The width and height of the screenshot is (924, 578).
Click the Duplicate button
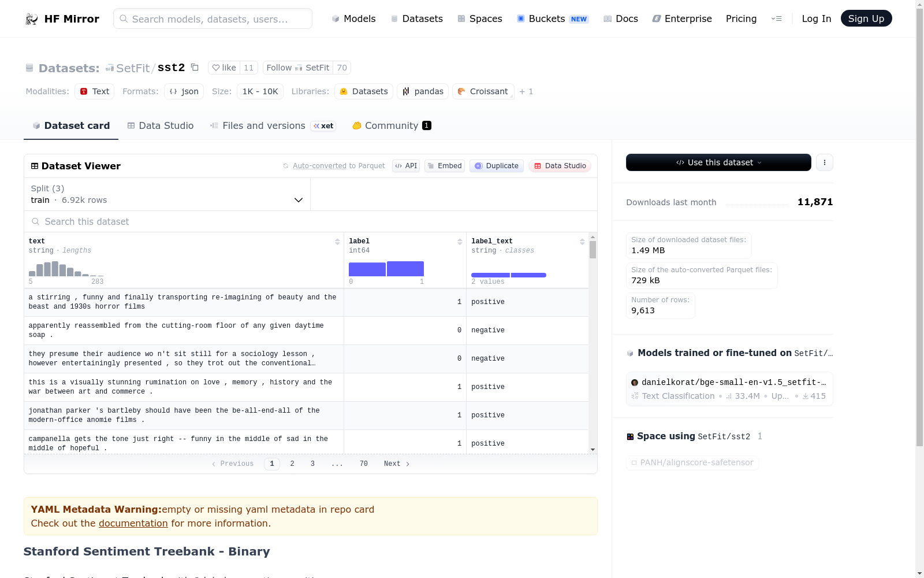tap(497, 166)
